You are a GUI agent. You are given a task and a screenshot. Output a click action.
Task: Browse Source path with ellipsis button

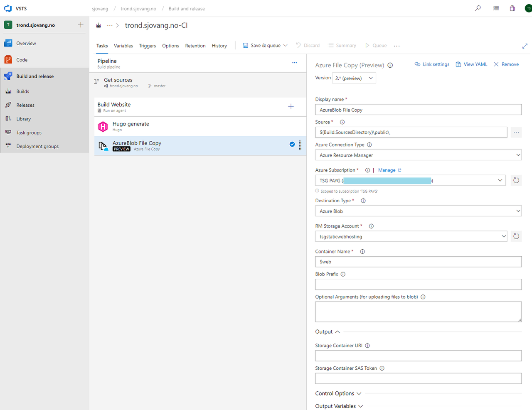click(x=516, y=132)
